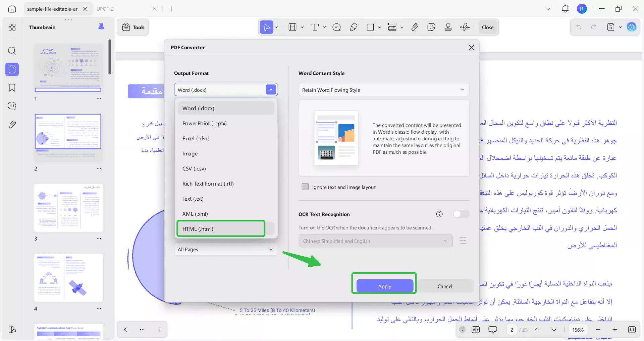Close the PDF Converter dialog
Viewport: 644px width, 341px height.
click(x=471, y=47)
